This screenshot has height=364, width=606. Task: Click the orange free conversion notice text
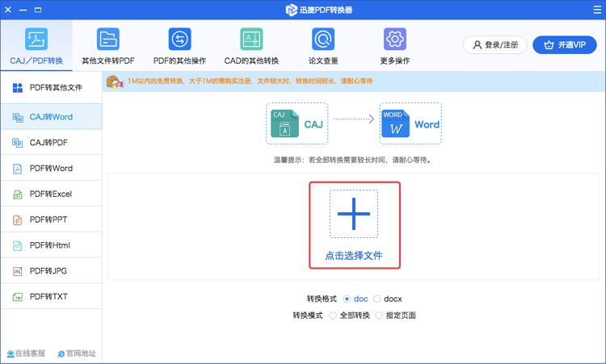pos(250,81)
